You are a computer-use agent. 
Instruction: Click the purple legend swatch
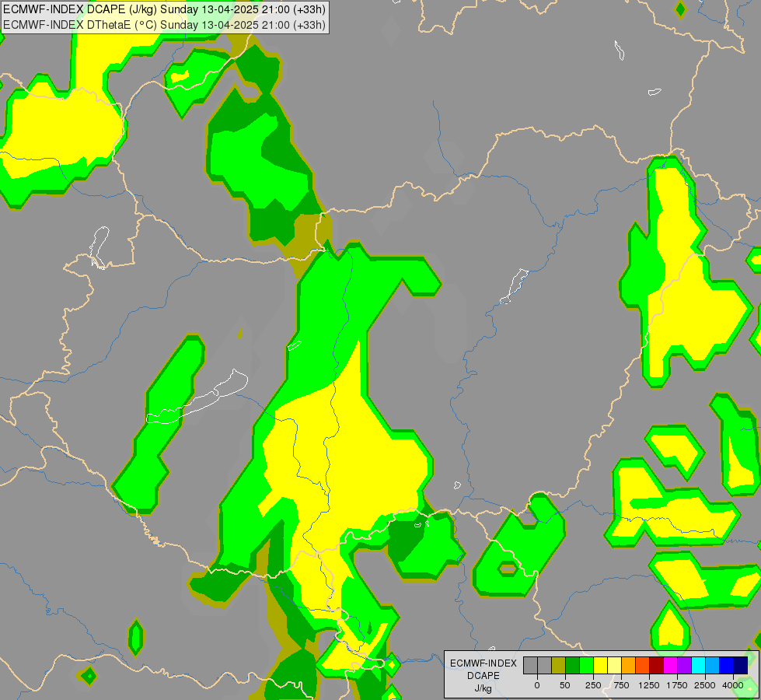pos(684,665)
